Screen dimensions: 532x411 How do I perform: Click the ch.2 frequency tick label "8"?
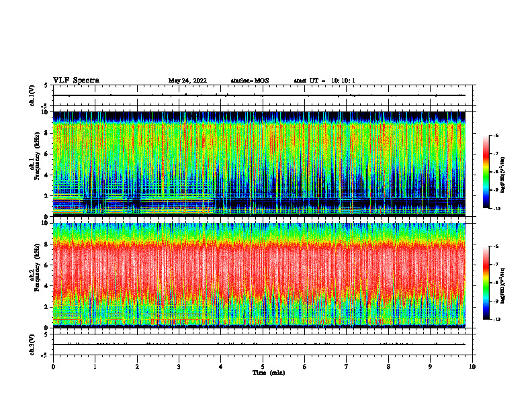tap(47, 244)
